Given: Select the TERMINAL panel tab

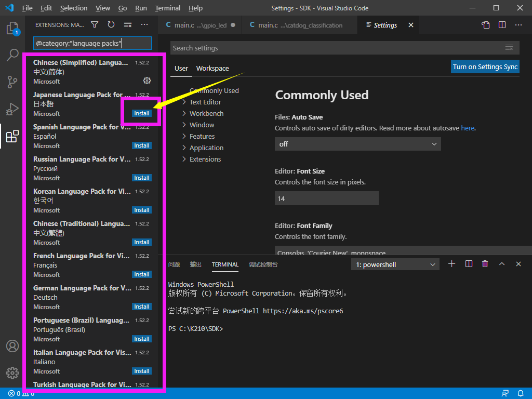Looking at the screenshot, I should click(225, 264).
